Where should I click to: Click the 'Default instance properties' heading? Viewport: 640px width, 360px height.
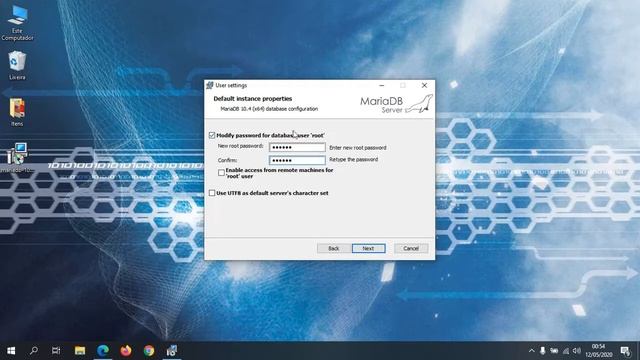pyautogui.click(x=253, y=99)
